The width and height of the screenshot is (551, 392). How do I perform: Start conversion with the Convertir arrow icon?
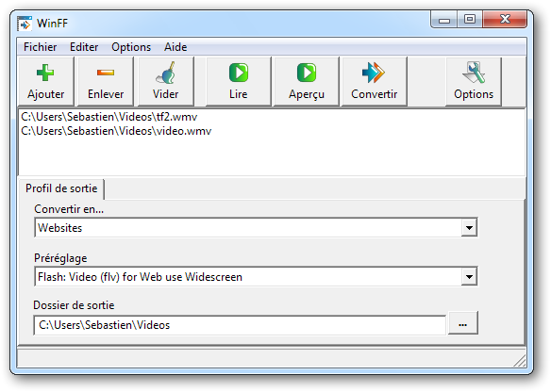click(374, 73)
